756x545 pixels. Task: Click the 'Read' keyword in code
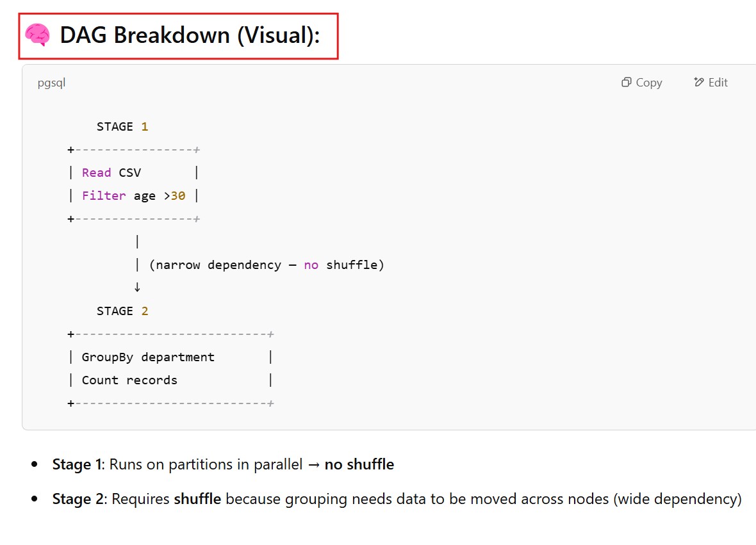click(97, 173)
